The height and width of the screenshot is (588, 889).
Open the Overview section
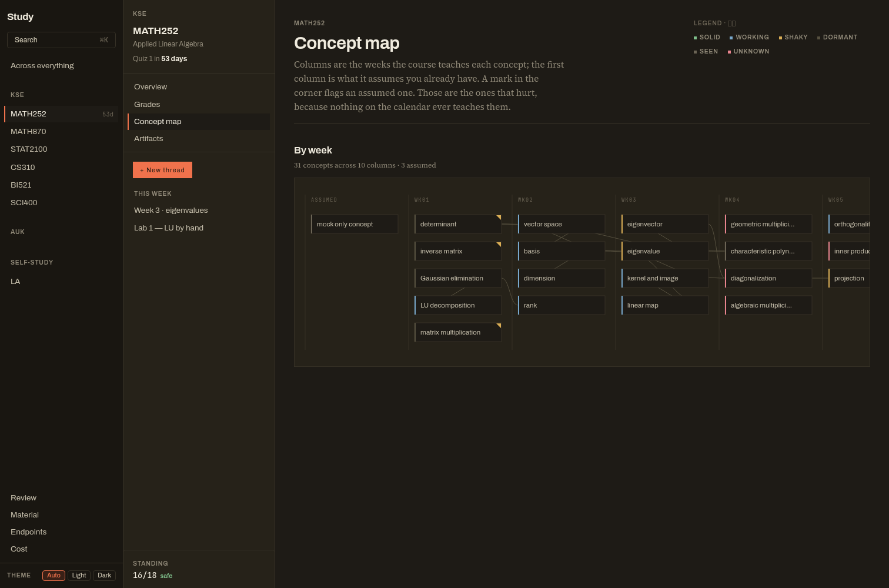pos(199,87)
